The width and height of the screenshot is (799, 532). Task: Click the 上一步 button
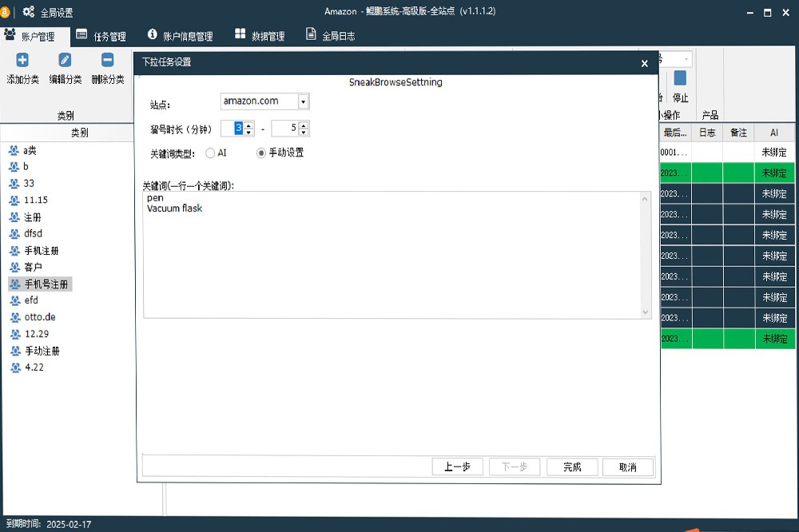click(457, 466)
